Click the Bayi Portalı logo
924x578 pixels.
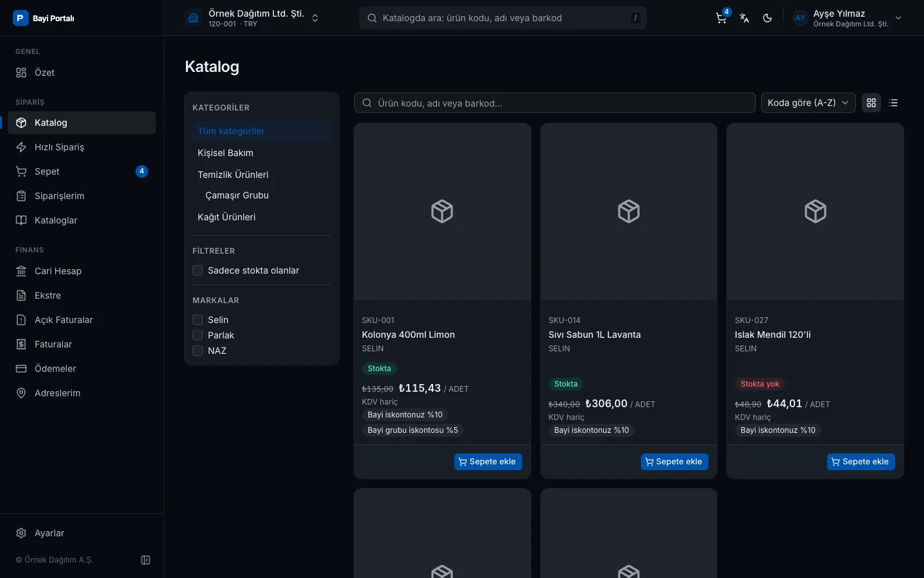point(44,18)
